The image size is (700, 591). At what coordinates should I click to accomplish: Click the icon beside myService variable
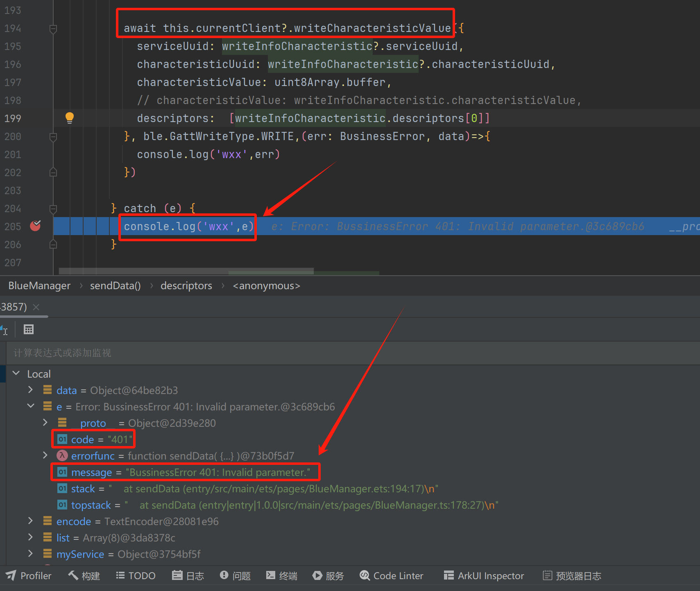point(48,553)
